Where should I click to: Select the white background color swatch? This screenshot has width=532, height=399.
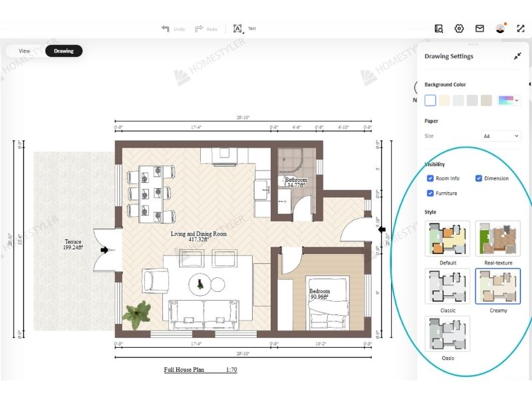pyautogui.click(x=430, y=100)
